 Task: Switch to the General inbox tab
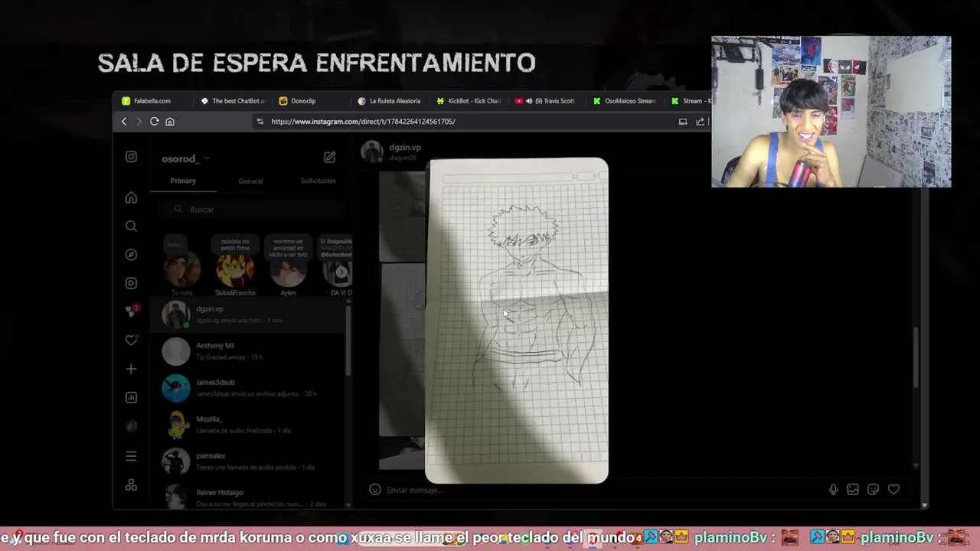[250, 181]
